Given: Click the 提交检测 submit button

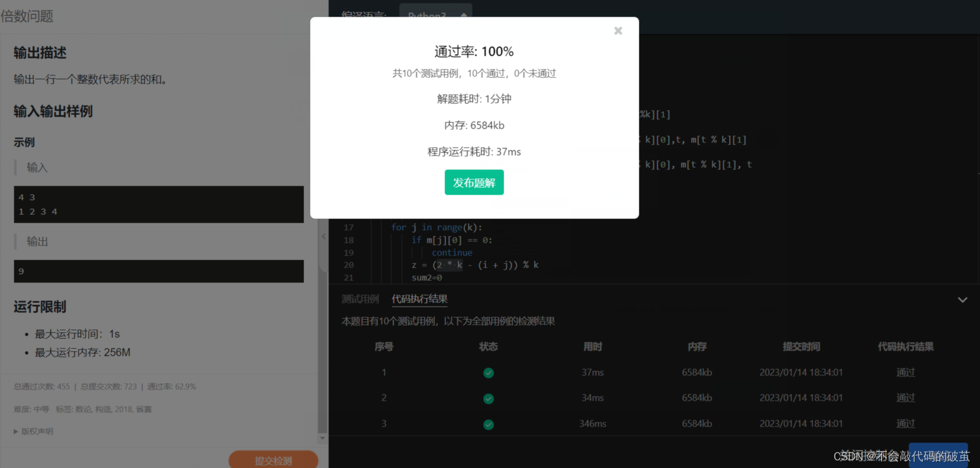Looking at the screenshot, I should coord(273,460).
